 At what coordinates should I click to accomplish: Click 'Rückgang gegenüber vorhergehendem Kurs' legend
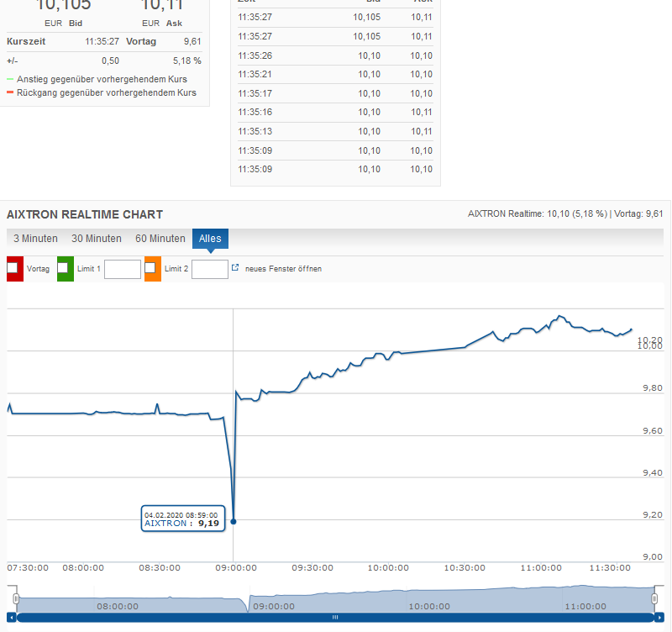pos(107,92)
